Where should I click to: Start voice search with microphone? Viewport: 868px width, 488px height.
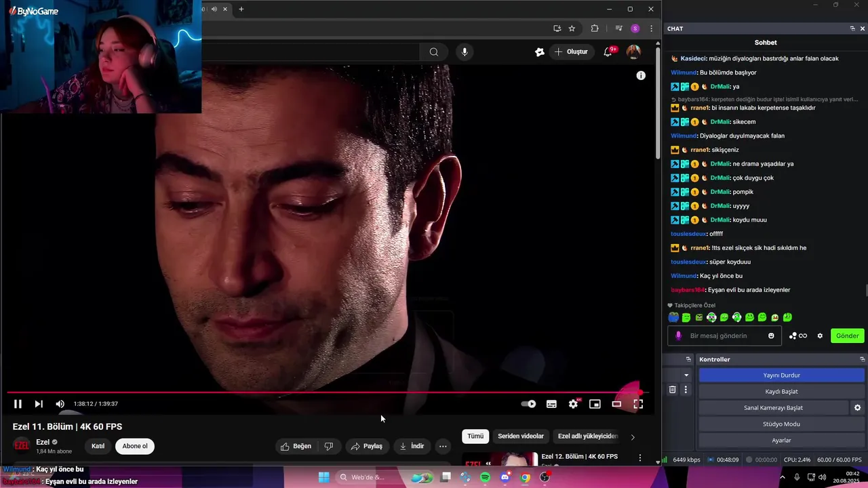[x=465, y=52]
